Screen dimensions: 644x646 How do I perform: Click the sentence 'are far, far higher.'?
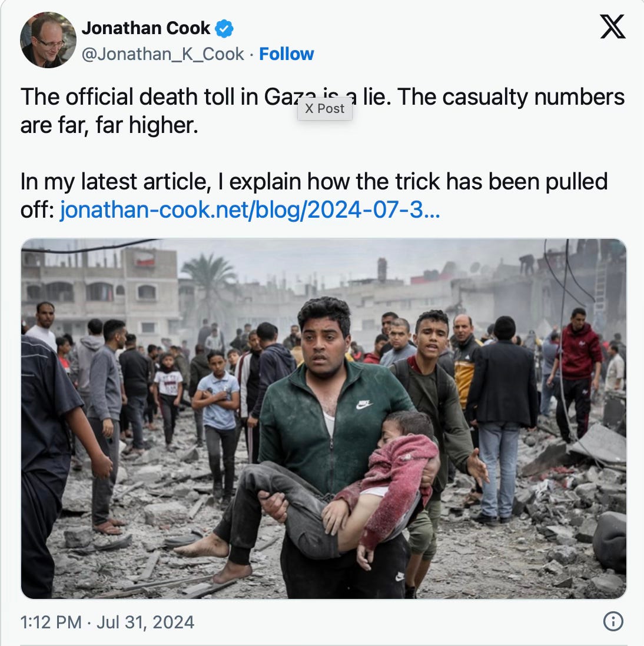pyautogui.click(x=109, y=125)
